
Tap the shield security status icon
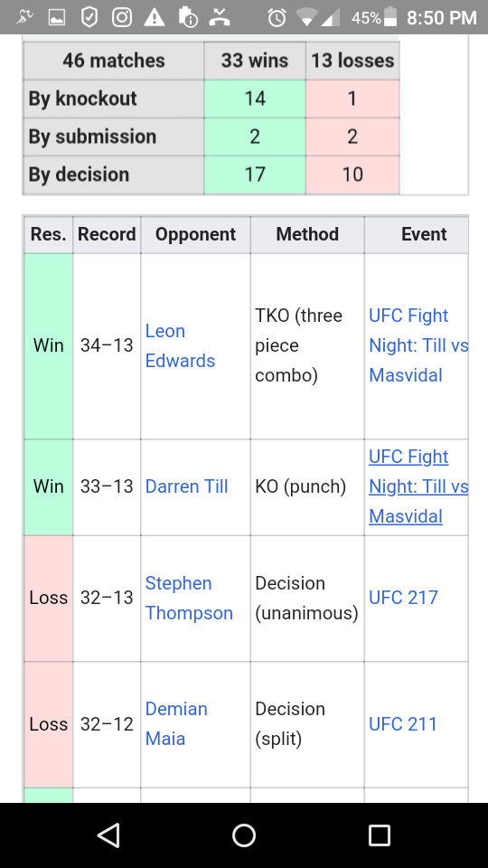(x=89, y=18)
